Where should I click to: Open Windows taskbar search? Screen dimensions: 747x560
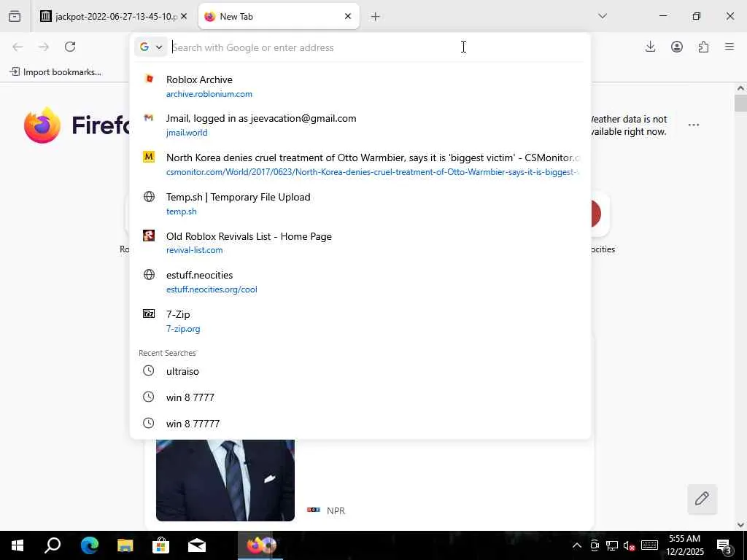[x=53, y=545]
